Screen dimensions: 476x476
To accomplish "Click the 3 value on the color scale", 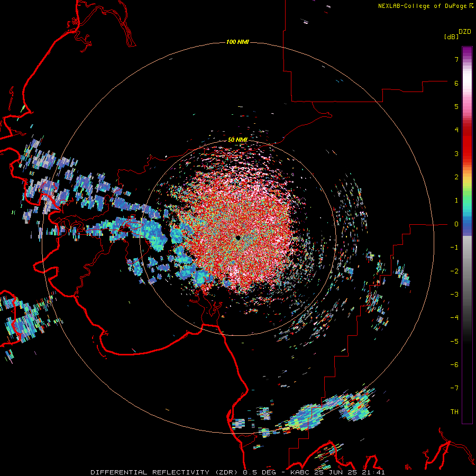I will tap(456, 153).
